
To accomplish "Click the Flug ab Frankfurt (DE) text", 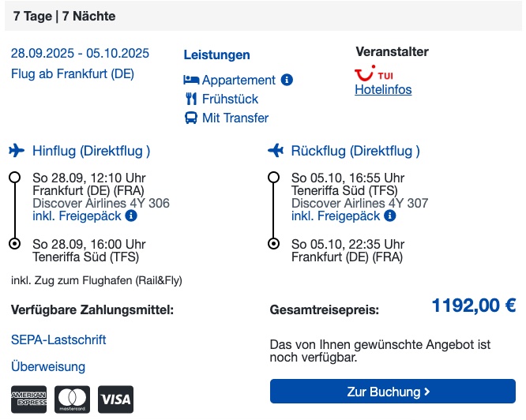I will pos(73,73).
